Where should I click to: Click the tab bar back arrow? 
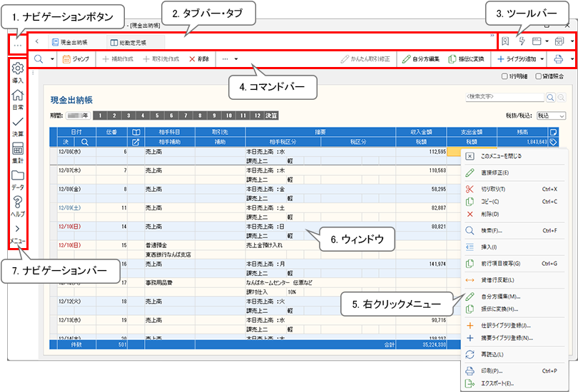tap(37, 41)
